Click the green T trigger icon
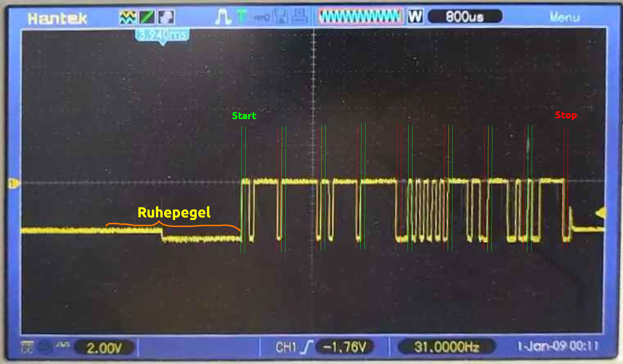623x364 pixels. [x=242, y=16]
